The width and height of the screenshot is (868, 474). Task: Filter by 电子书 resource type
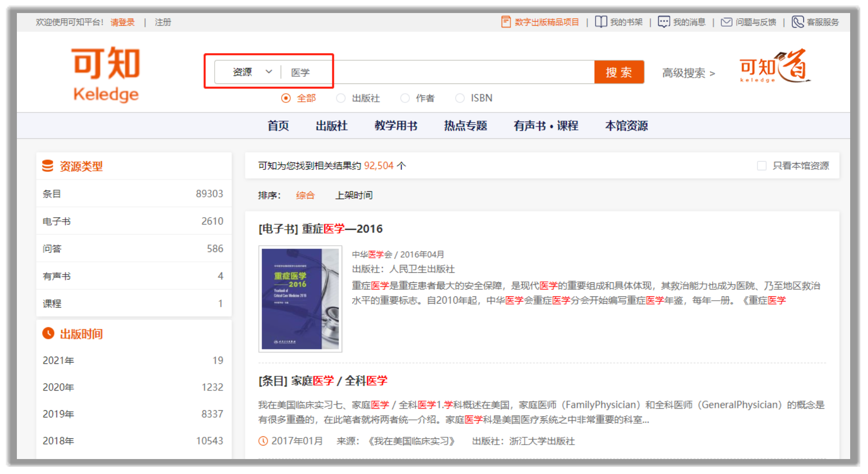133,221
